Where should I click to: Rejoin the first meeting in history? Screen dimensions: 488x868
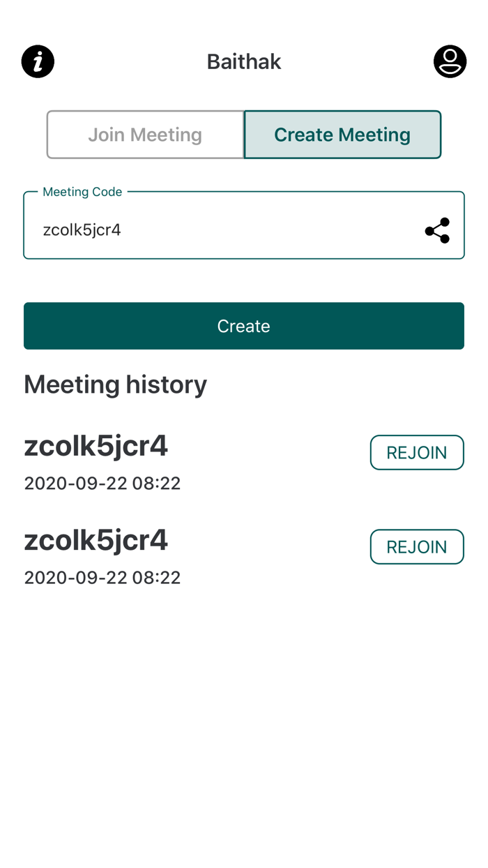coord(417,453)
